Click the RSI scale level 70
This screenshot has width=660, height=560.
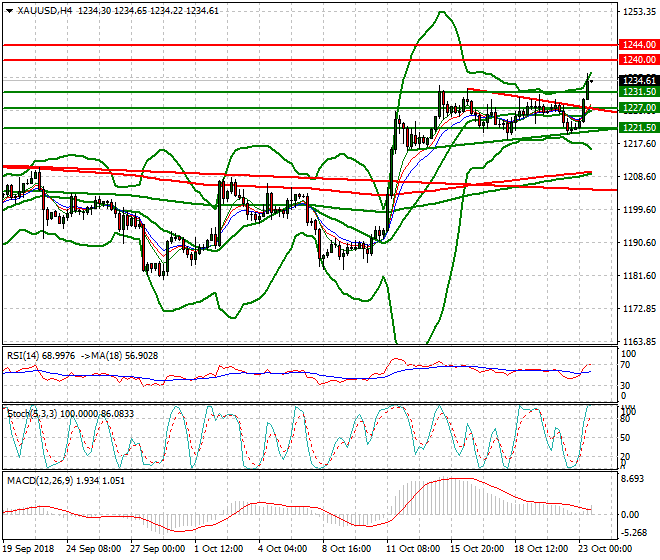(625, 365)
